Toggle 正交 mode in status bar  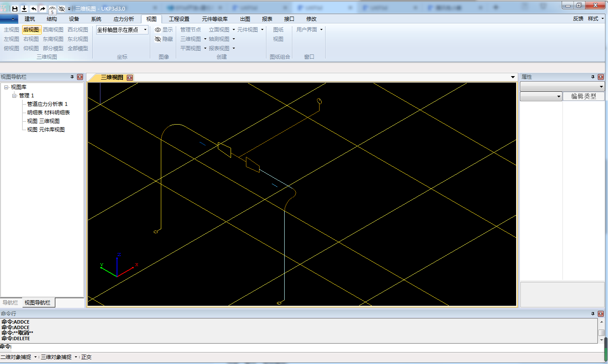[86, 357]
